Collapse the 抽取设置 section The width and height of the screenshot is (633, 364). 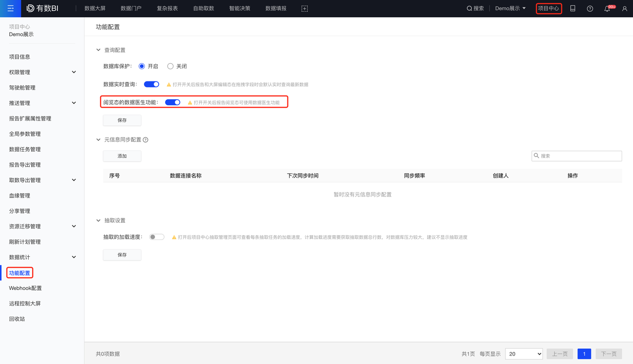pos(98,220)
